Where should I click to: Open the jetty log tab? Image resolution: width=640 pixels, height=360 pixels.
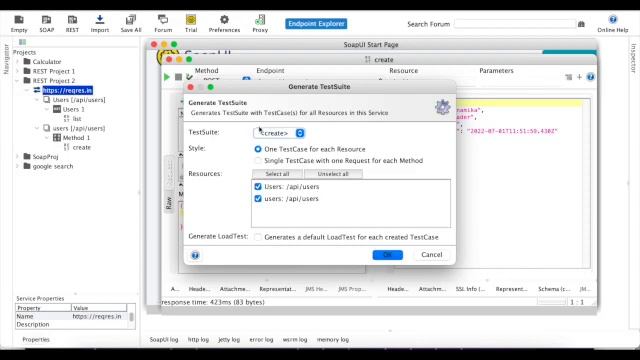229,340
